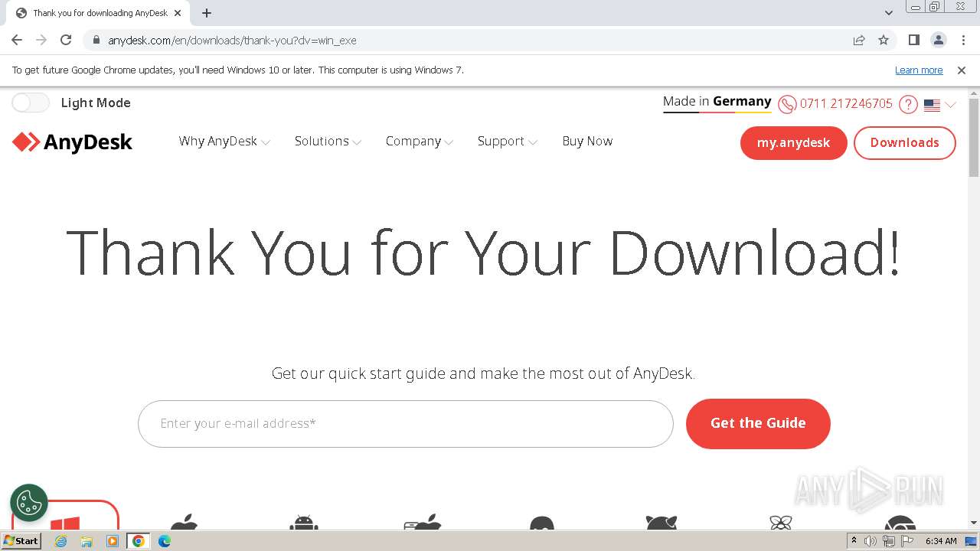Viewport: 980px width, 551px height.
Task: Open Chrome three-dot menu
Action: (963, 40)
